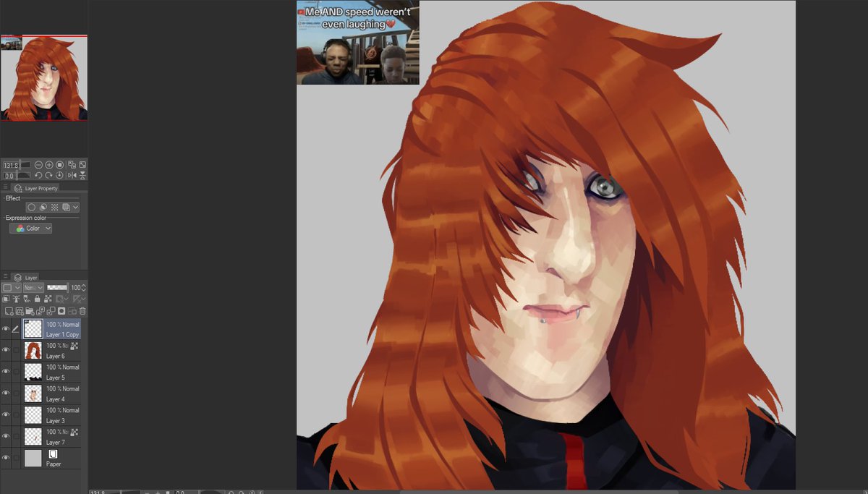This screenshot has height=494, width=868.
Task: Tick the selection checkbox beside Layer 4
Action: point(16,393)
